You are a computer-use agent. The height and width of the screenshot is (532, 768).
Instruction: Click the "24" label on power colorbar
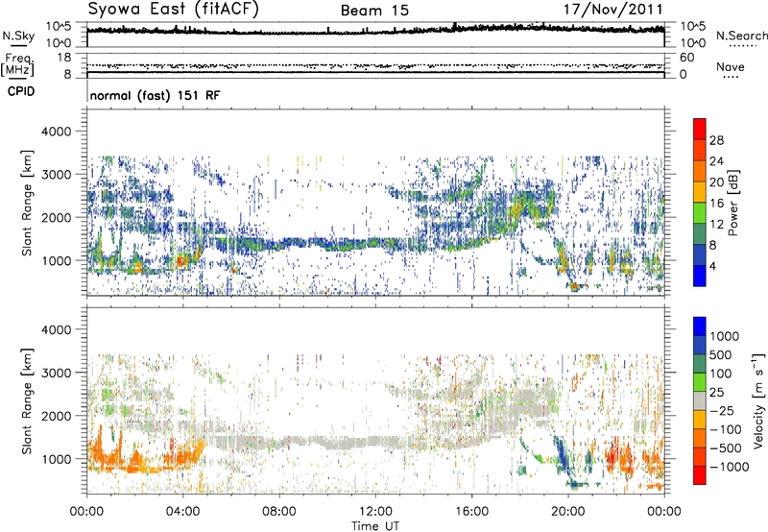[x=716, y=161]
